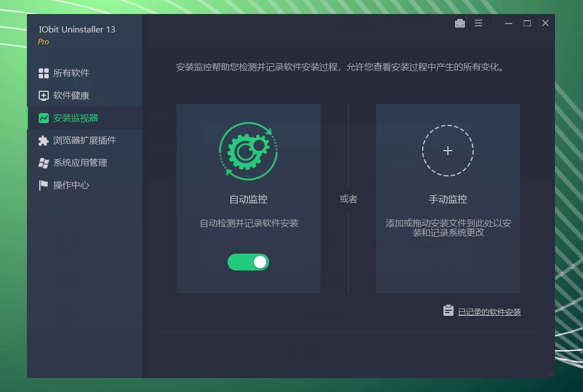Screen dimensions: 583x392
Task: Open 浏览器扩展插件 in the sidebar
Action: coord(85,141)
